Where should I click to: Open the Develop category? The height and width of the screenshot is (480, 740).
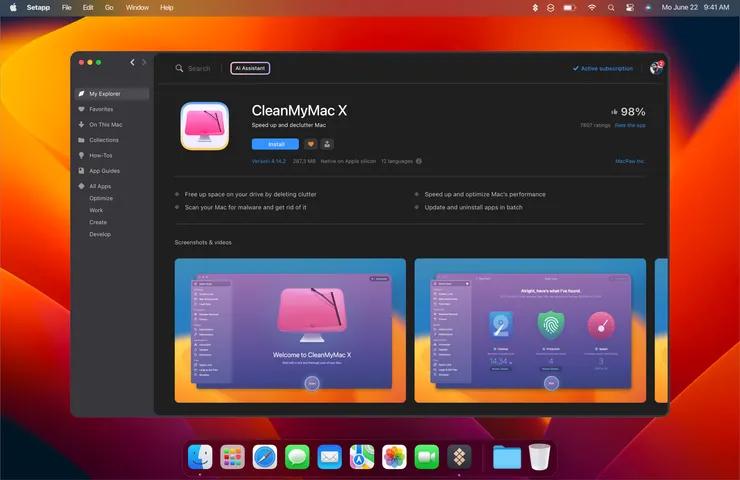pyautogui.click(x=100, y=234)
